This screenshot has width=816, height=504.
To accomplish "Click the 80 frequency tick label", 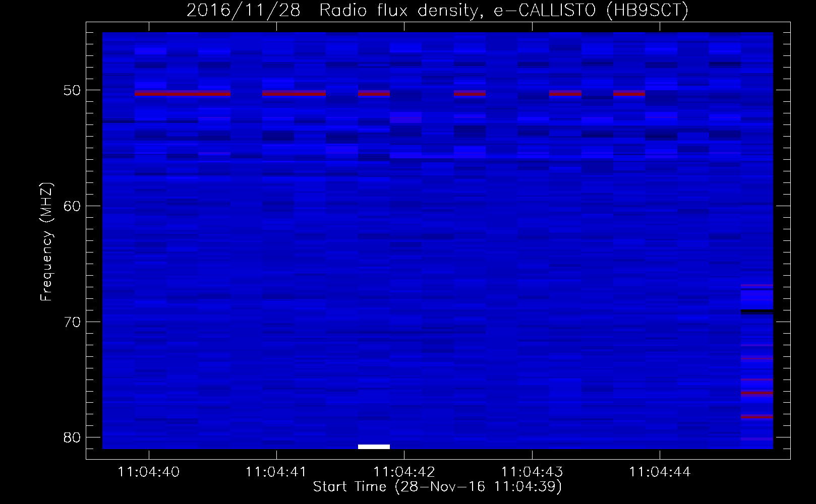I will [x=72, y=437].
